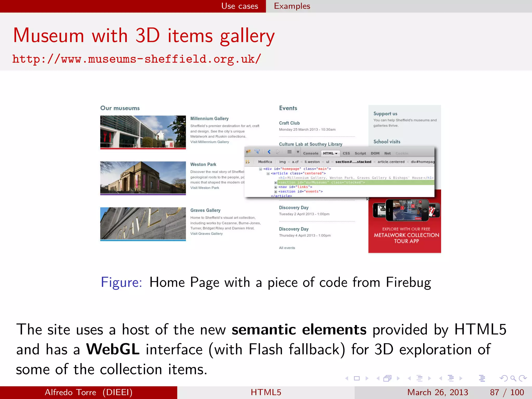The width and height of the screenshot is (532, 399).
Task: Click the Beamer section lines icon
Action: (x=451, y=378)
